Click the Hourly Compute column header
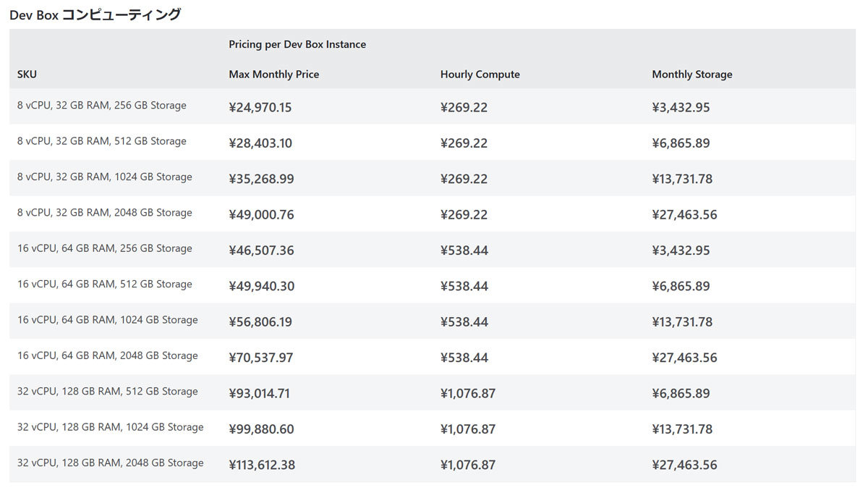This screenshot has width=868, height=493. [480, 75]
